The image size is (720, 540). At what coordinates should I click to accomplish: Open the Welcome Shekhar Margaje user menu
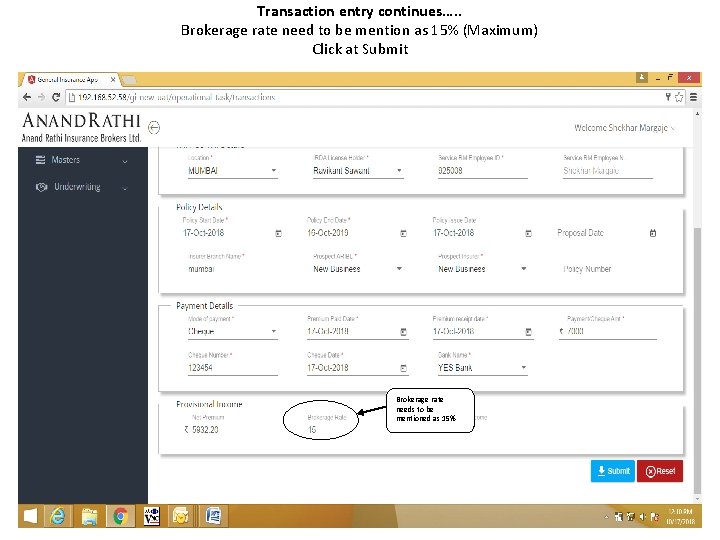pos(624,128)
